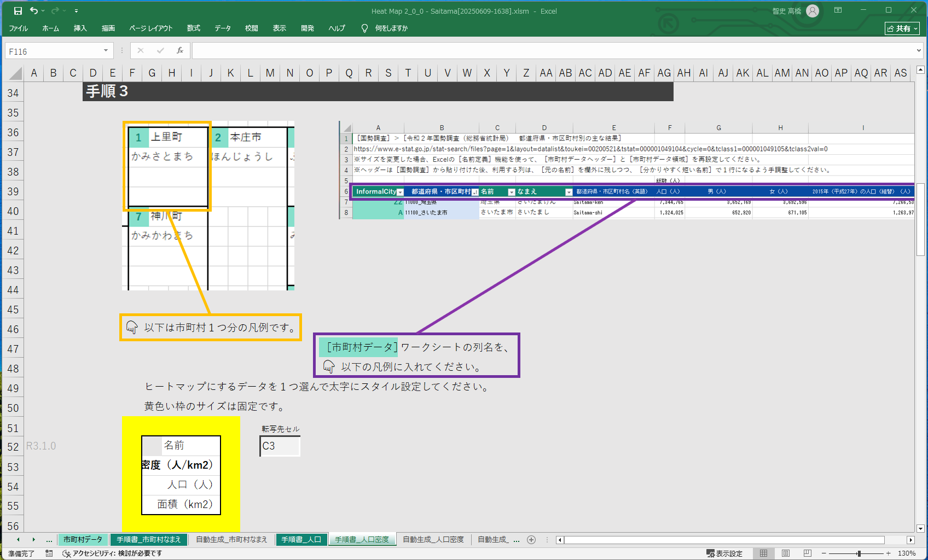The width and height of the screenshot is (928, 560).
Task: Open the ヘルプ ribbon tab
Action: [x=337, y=28]
